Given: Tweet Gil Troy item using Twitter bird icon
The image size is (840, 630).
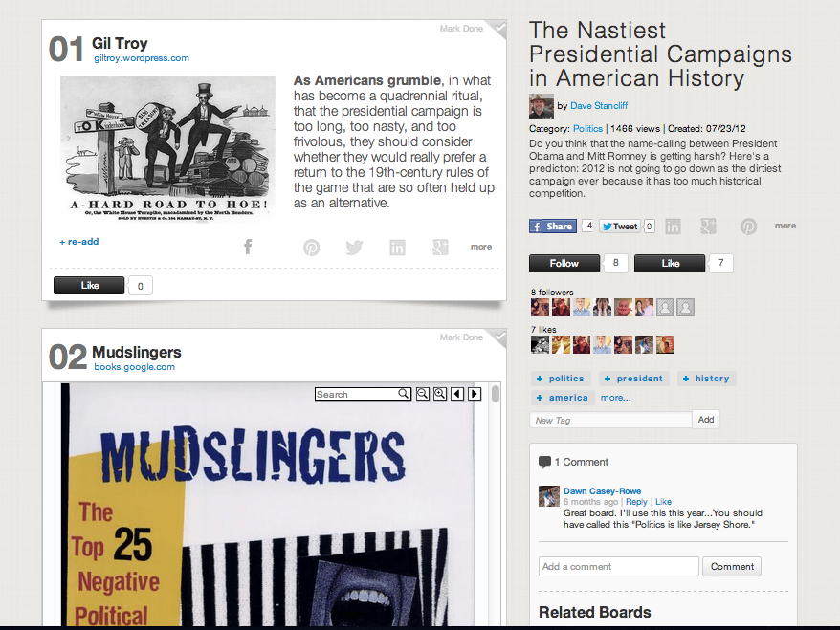Looking at the screenshot, I should [x=354, y=248].
